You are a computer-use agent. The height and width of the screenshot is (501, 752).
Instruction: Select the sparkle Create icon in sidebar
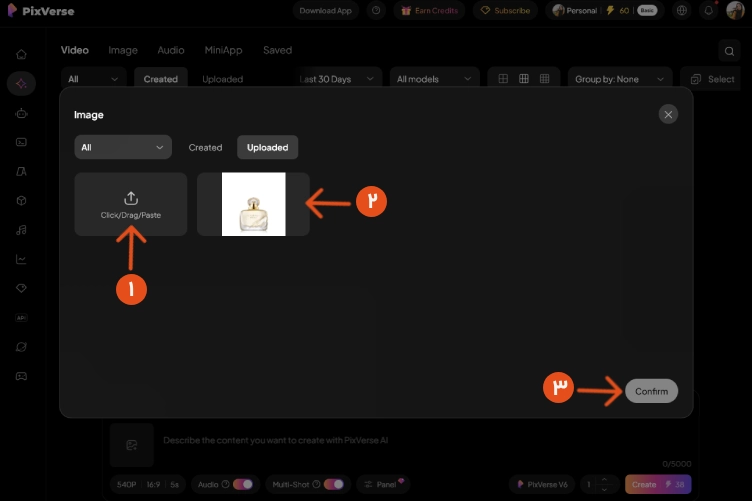[21, 83]
